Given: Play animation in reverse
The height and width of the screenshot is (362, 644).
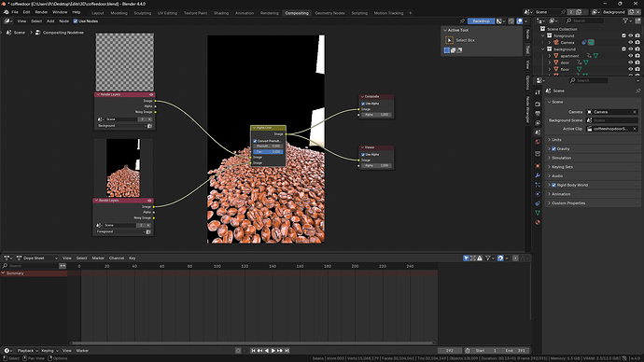Looking at the screenshot, I should tap(267, 351).
